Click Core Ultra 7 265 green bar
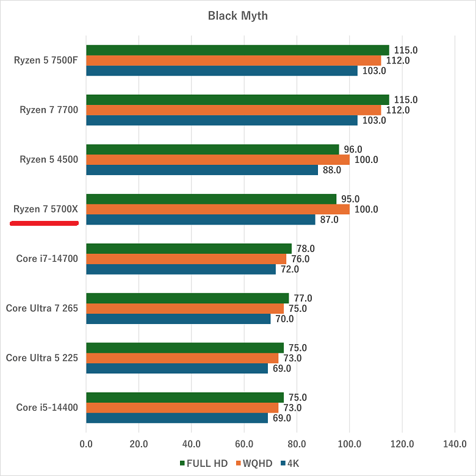The width and height of the screenshot is (476, 476). coord(187,298)
